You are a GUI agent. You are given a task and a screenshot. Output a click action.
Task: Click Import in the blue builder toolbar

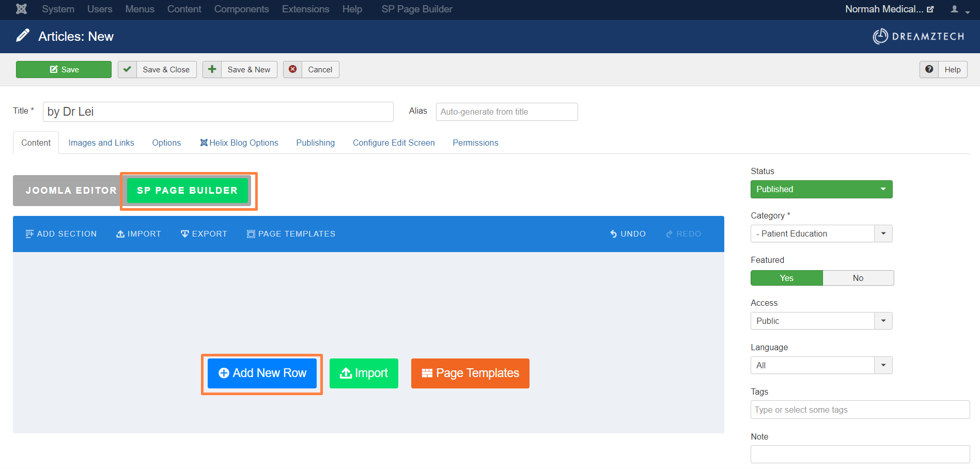pyautogui.click(x=138, y=234)
